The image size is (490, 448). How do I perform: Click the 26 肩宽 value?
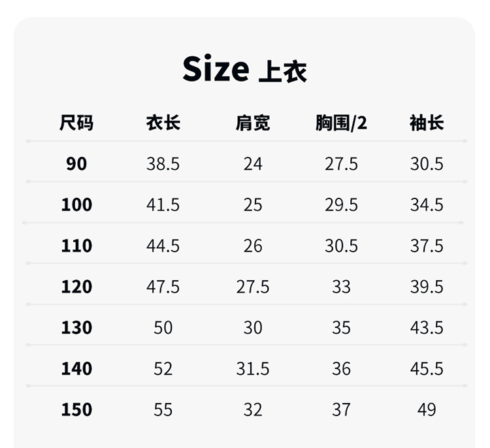coord(252,246)
